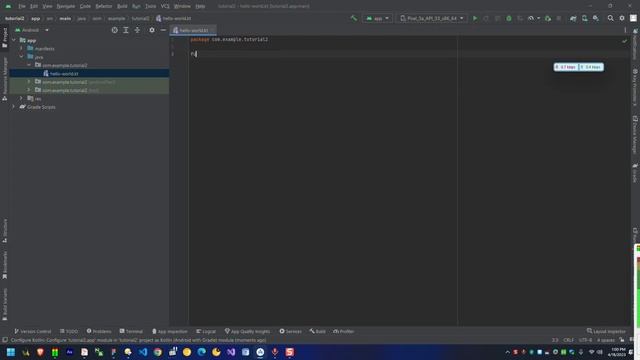640x360 pixels.
Task: Open the Logcat tool window button
Action: 206,331
